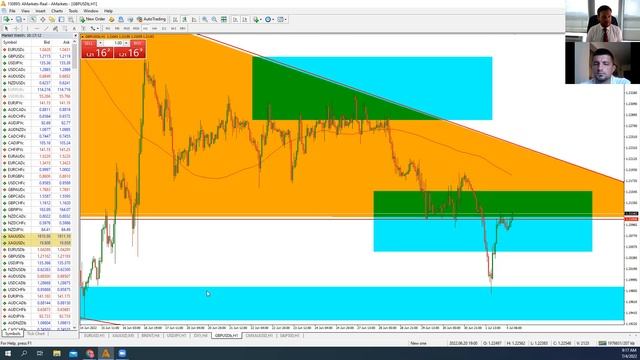Image resolution: width=640 pixels, height=360 pixels.
Task: Select the Crosshair tool
Action: tap(16, 29)
